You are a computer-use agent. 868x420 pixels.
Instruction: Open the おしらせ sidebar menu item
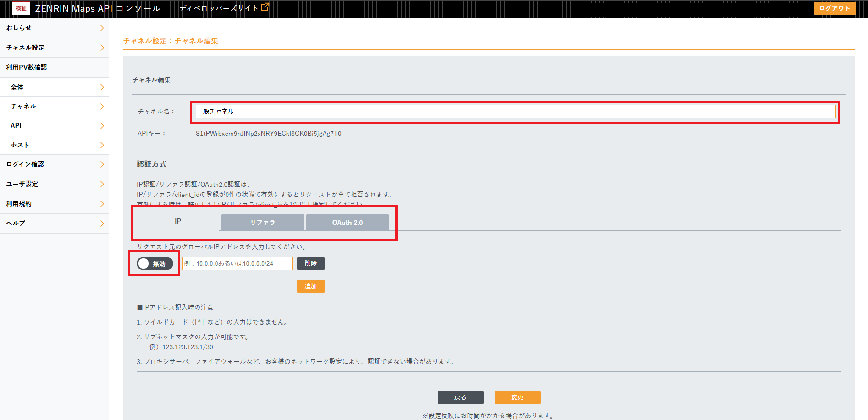click(x=54, y=28)
